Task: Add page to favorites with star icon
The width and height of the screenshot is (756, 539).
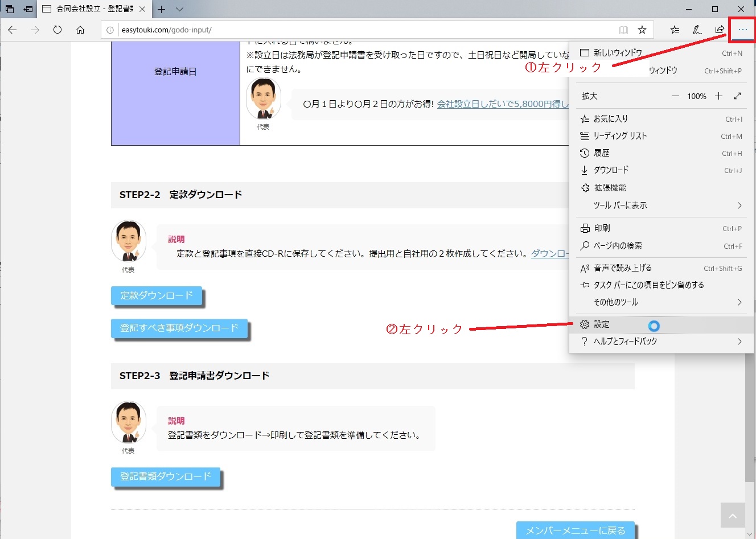Action: (642, 30)
